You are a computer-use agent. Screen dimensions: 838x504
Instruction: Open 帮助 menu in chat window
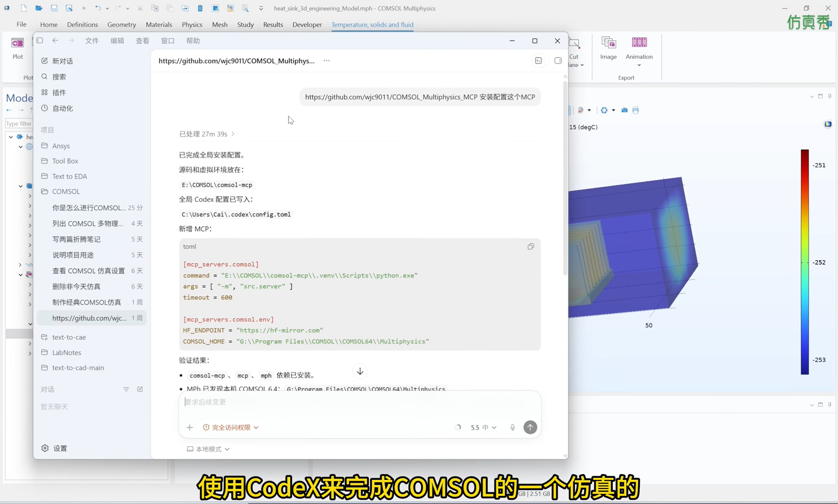pyautogui.click(x=193, y=41)
